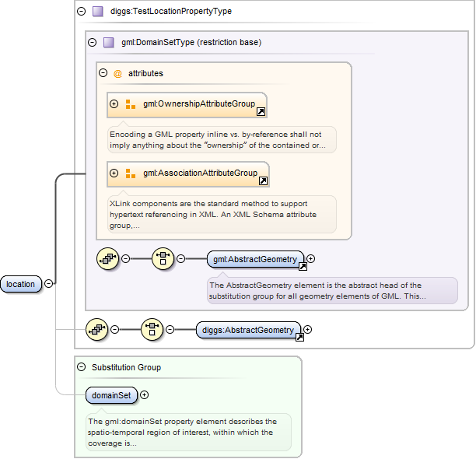Click the diggs:AbstractGeometry element
The height and width of the screenshot is (459, 476).
click(248, 330)
